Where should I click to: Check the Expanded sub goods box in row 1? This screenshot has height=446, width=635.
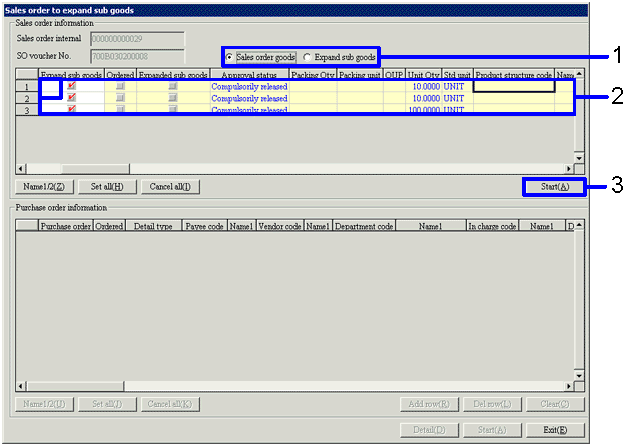[172, 87]
